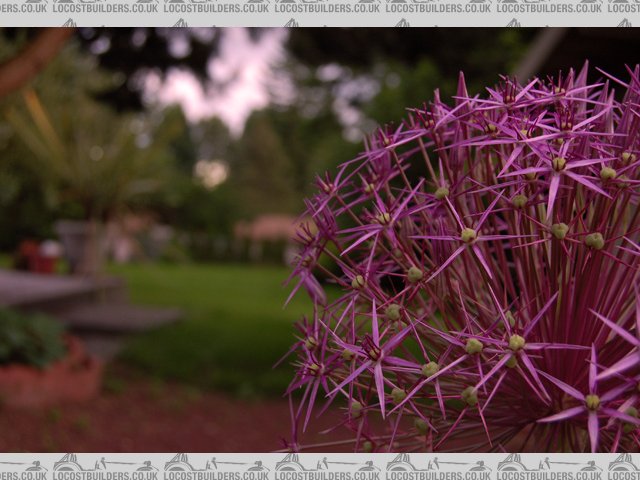This screenshot has height=480, width=640.
Task: Click the first full LOCOSTBUILDERS.CO.UK text in top banner
Action: click(103, 7)
